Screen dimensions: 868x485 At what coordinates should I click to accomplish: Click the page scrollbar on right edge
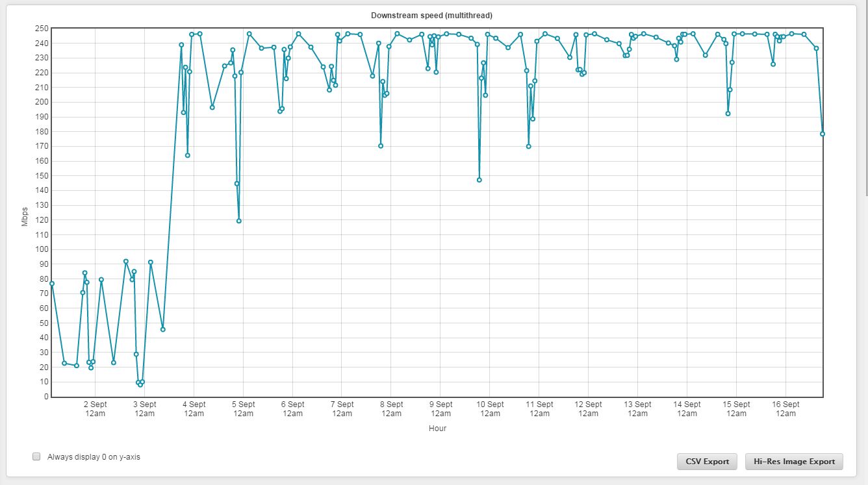(x=865, y=97)
